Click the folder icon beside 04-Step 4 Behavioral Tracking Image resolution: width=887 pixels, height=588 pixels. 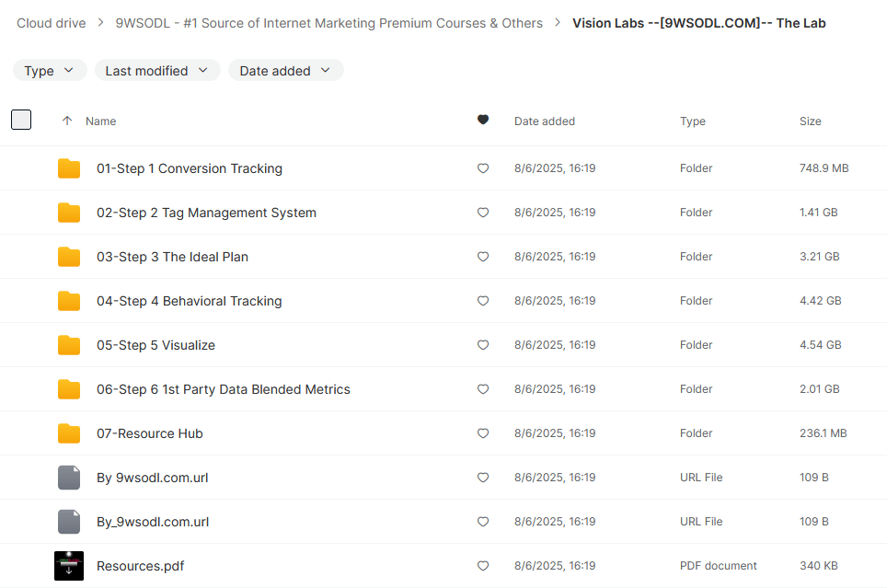pos(69,301)
